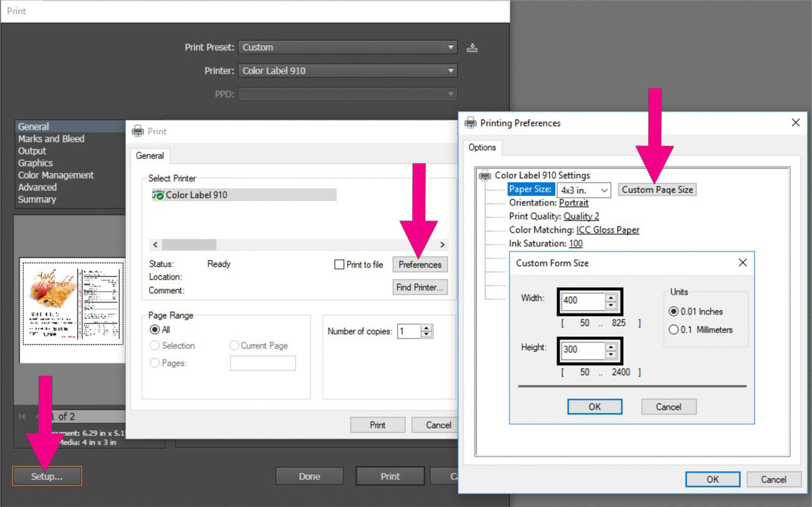Click Done in the Illustrator Print dialog
The height and width of the screenshot is (507, 812).
click(309, 477)
